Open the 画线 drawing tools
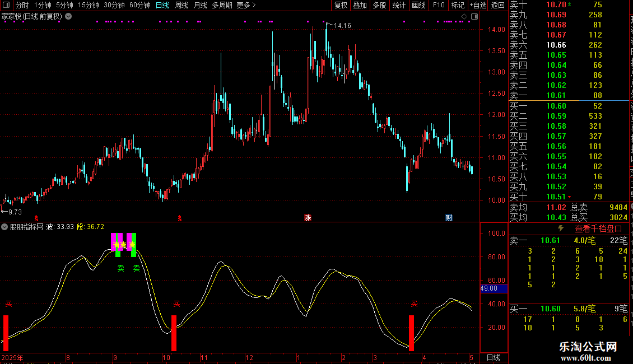The width and height of the screenshot is (633, 364). (x=418, y=5)
